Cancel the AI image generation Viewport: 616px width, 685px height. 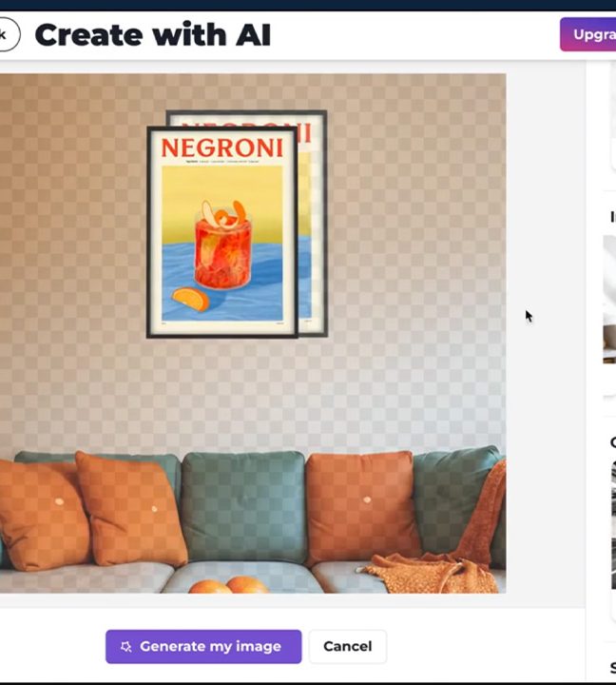348,647
